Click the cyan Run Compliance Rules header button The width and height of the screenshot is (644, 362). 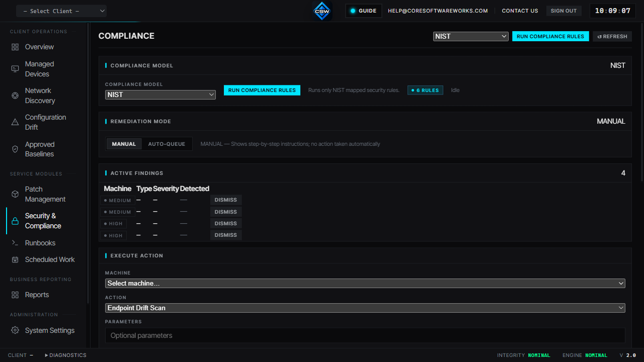point(550,36)
